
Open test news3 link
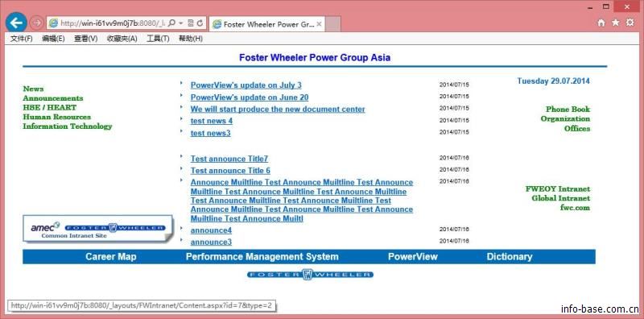click(x=210, y=133)
